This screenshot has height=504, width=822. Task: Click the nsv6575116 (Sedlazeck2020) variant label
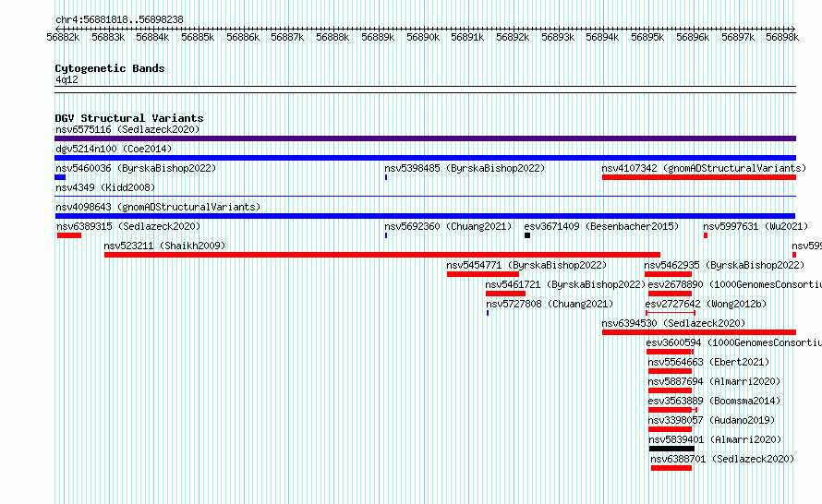coord(127,129)
